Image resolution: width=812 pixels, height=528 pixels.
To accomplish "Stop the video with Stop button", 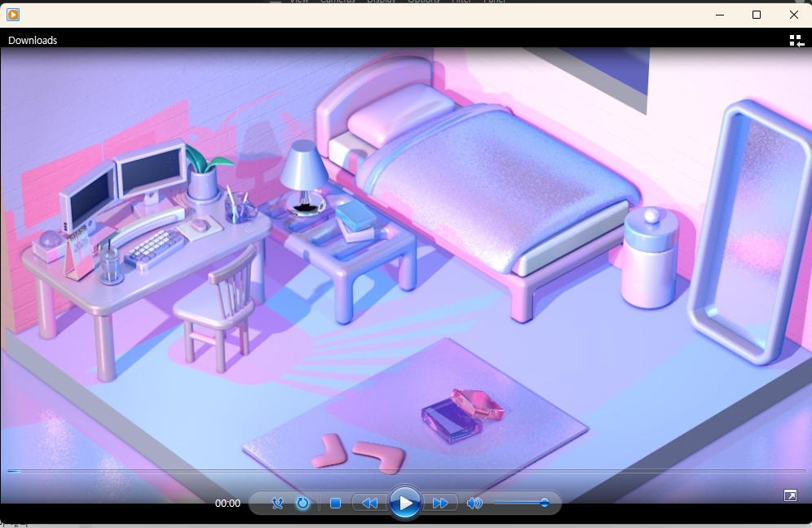I will [x=335, y=504].
